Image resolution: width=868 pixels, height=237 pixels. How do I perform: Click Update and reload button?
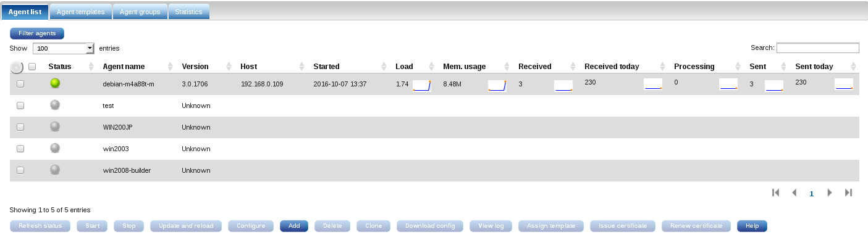(187, 226)
